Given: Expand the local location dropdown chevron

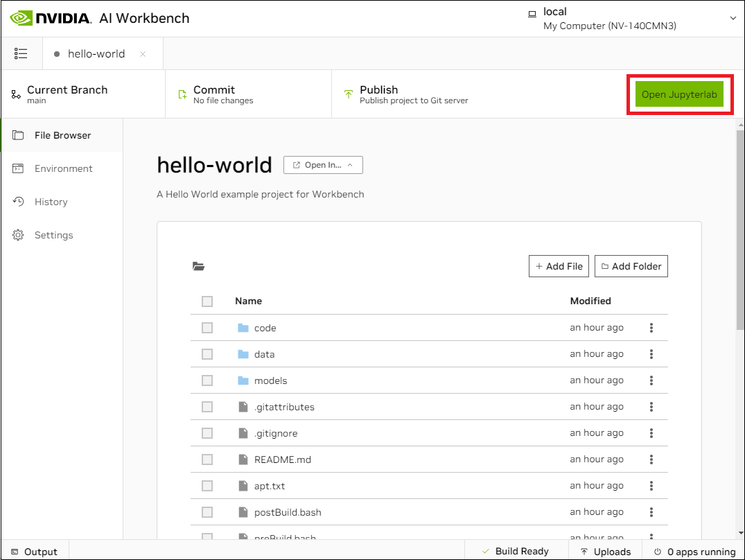Looking at the screenshot, I should coord(733,19).
